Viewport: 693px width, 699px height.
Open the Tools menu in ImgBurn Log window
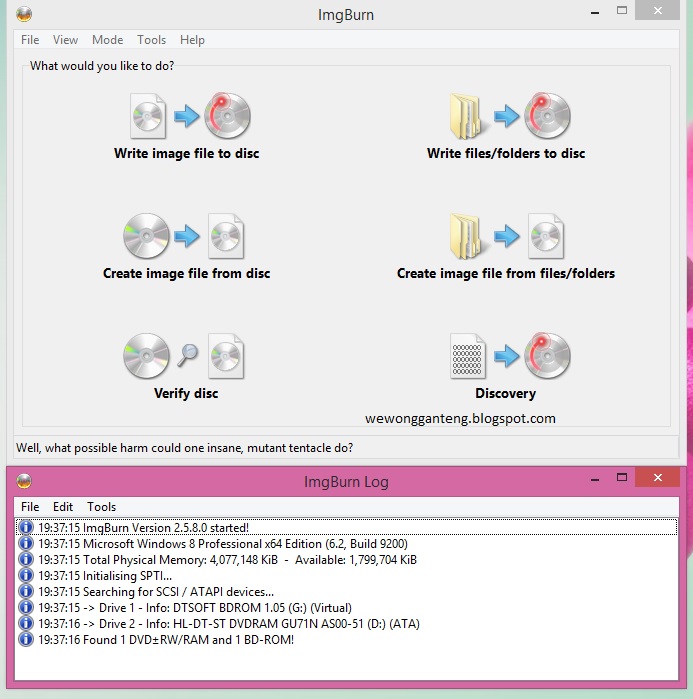[x=102, y=507]
